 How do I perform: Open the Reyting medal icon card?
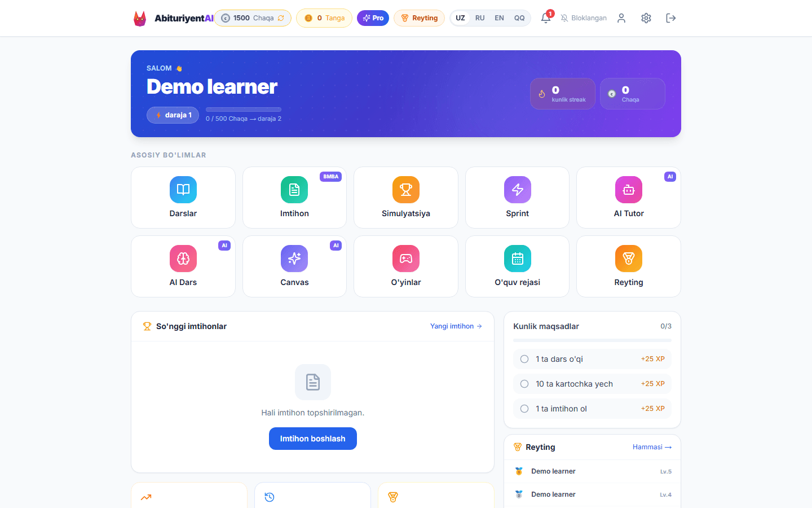[629, 266]
